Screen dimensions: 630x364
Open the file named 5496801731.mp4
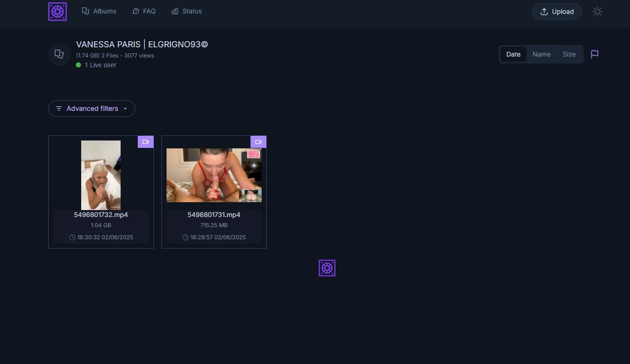[x=214, y=215]
